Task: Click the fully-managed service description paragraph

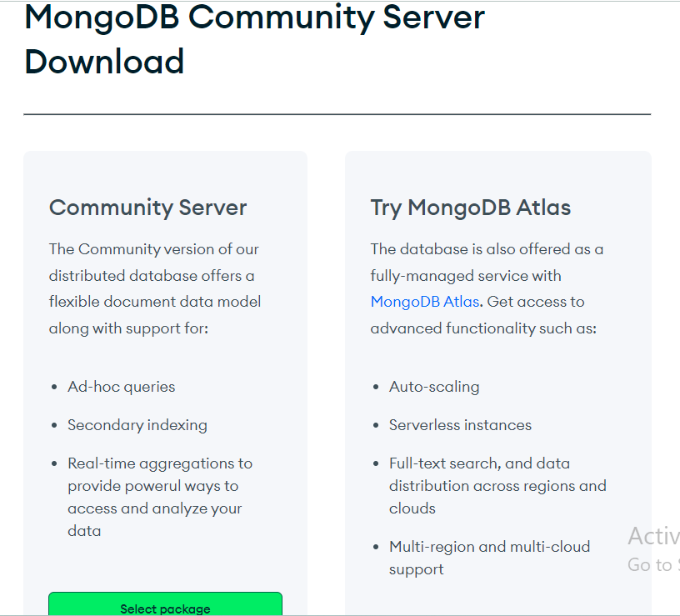Action: [x=487, y=288]
